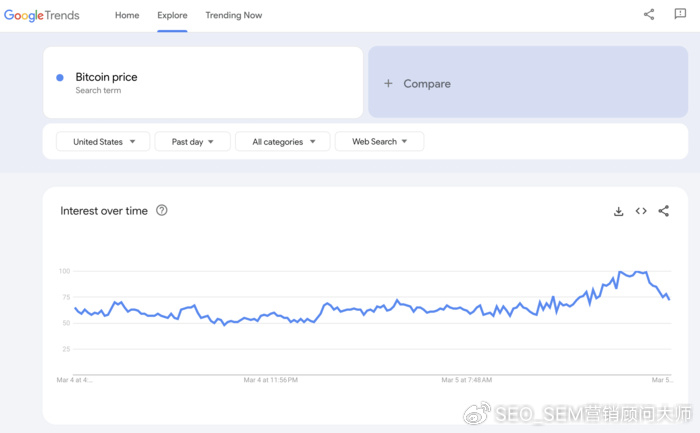Click the Search term label under Bitcoin price
700x433 pixels.
pos(98,90)
